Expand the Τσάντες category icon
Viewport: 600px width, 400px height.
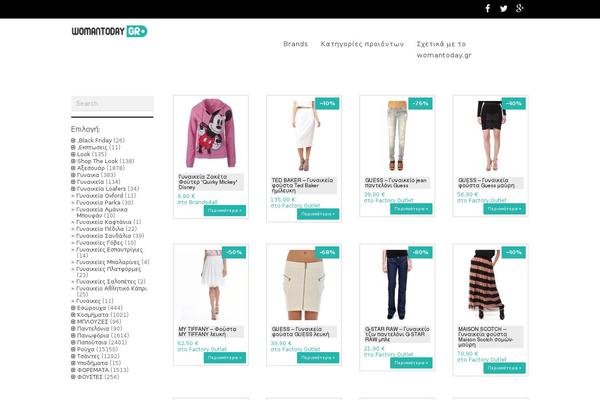pos(73,356)
